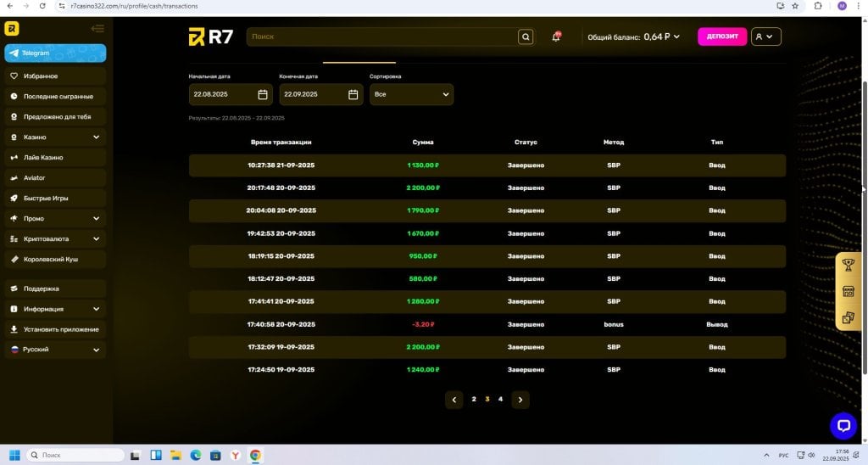Click the amount 1 790,00 ₽
Image resolution: width=868 pixels, height=465 pixels.
pyautogui.click(x=423, y=210)
